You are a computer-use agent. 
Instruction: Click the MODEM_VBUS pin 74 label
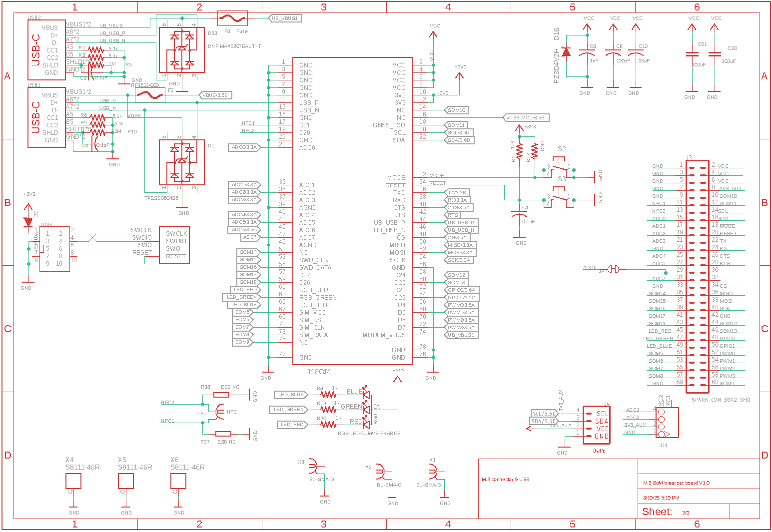point(384,335)
